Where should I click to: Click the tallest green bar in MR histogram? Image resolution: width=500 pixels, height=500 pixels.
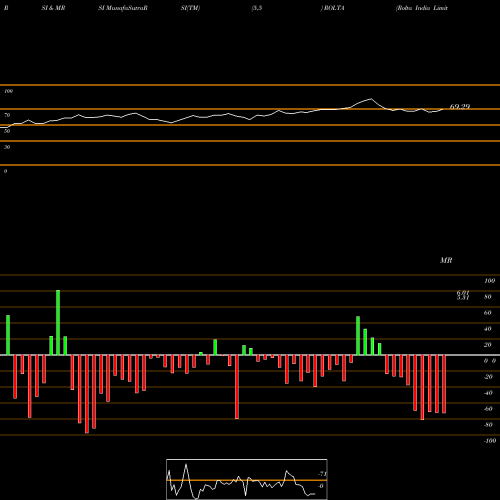click(x=58, y=322)
